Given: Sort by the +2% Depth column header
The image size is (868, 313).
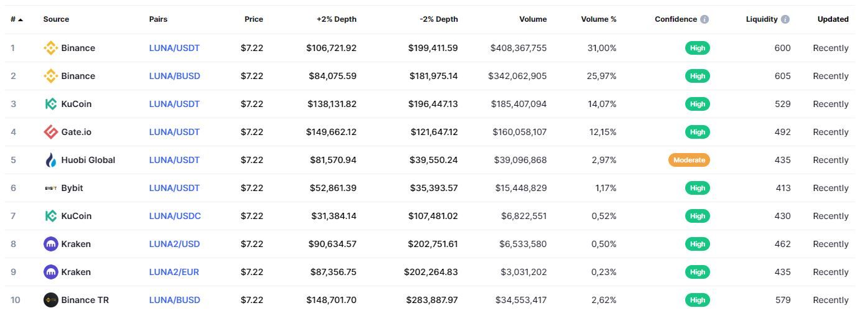Looking at the screenshot, I should point(336,19).
